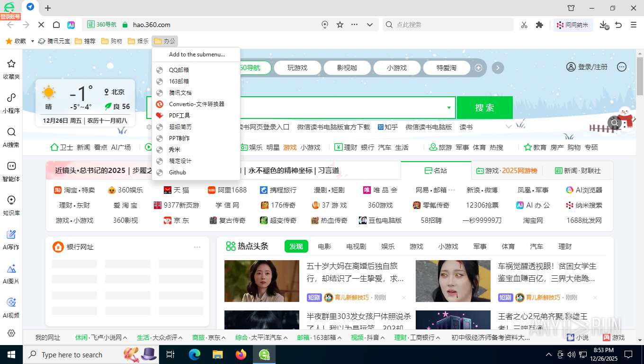644x364 pixels.
Task: Open the Windows Start menu
Action: 11,355
